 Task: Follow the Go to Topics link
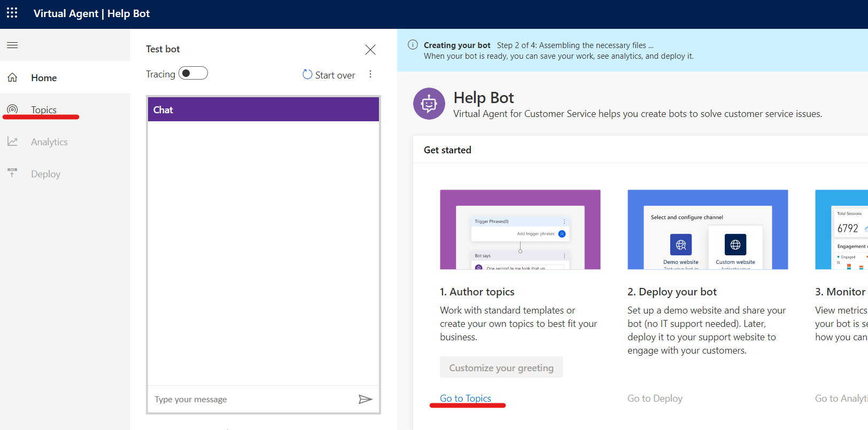(466, 398)
